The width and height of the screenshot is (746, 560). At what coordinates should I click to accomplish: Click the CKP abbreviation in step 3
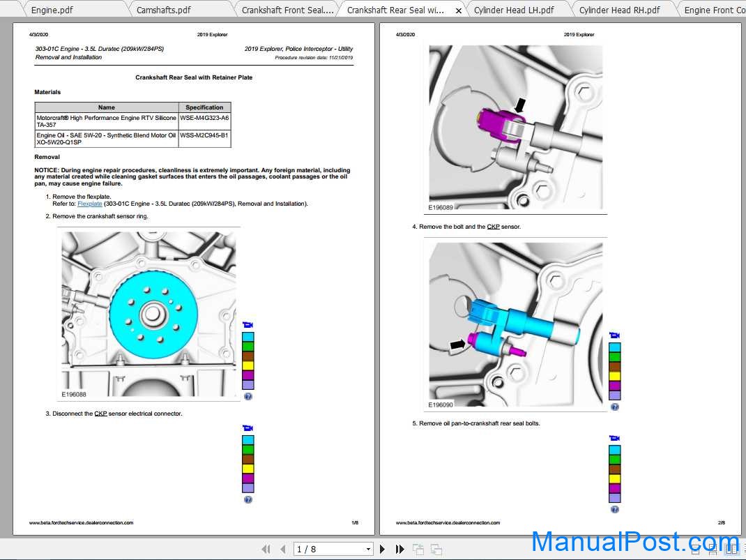(100, 414)
